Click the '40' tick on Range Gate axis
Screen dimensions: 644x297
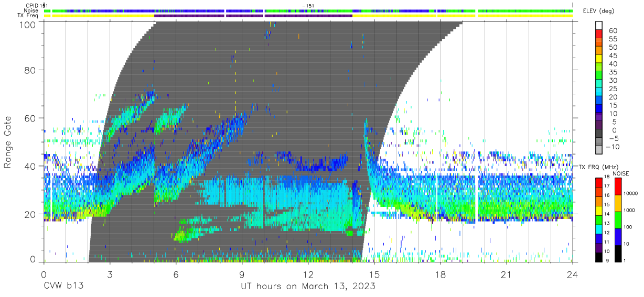(31, 166)
